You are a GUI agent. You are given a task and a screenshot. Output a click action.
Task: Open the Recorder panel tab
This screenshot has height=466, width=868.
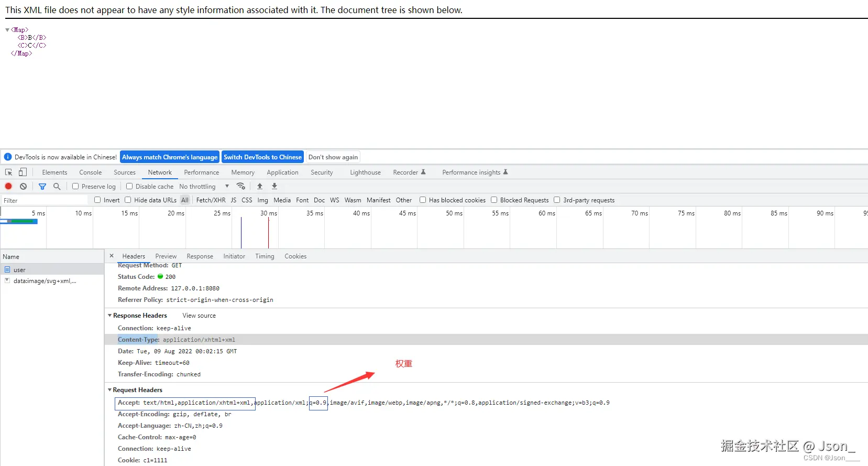(x=409, y=172)
